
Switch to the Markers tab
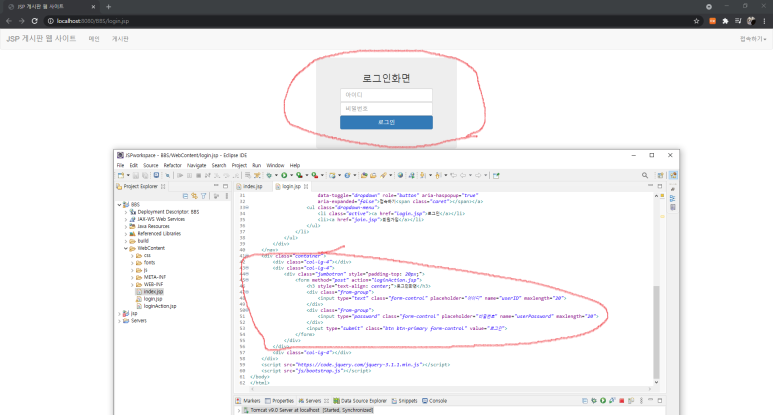[248, 401]
